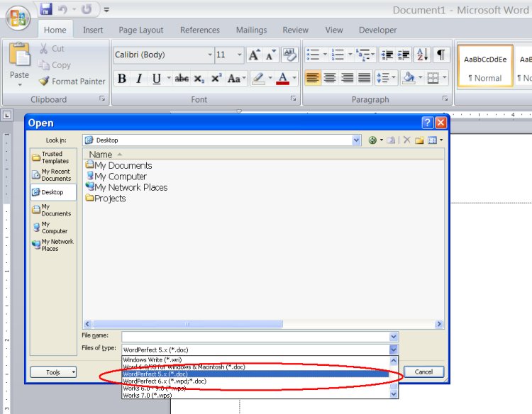
Task: Open the Paragraph dialog launcher
Action: [445, 99]
